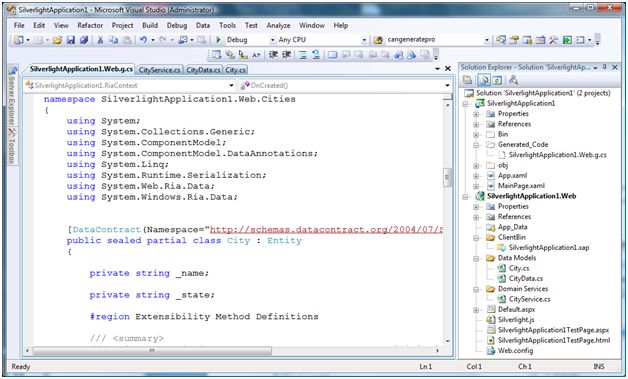628x379 pixels.
Task: Pin the Solution Explorer panel with Auto Hide
Action: coord(605,67)
